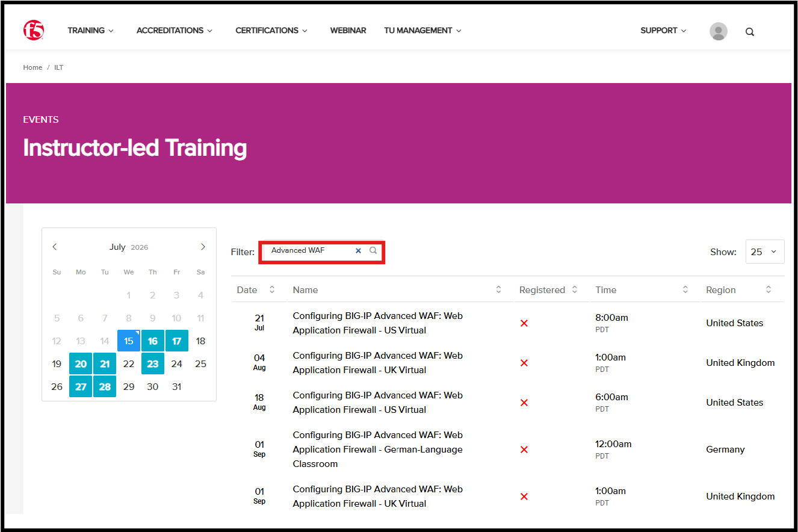Select July 31 in calendar
This screenshot has width=798, height=532.
tap(177, 386)
